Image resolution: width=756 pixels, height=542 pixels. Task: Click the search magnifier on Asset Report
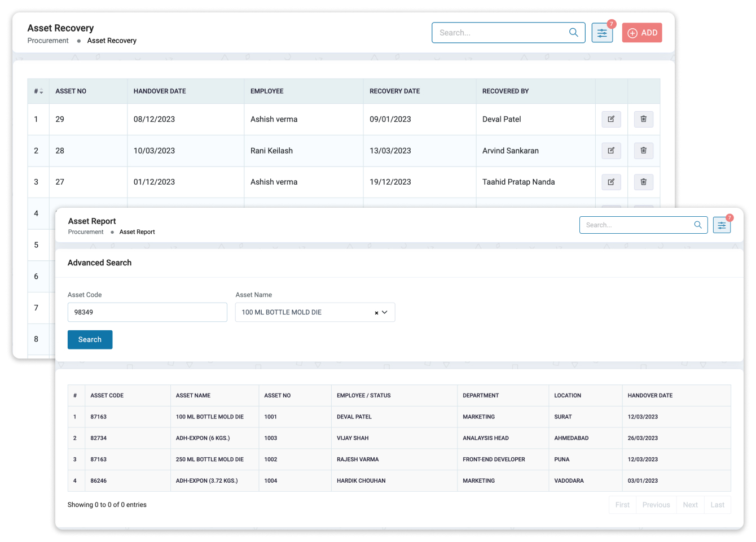click(x=698, y=225)
